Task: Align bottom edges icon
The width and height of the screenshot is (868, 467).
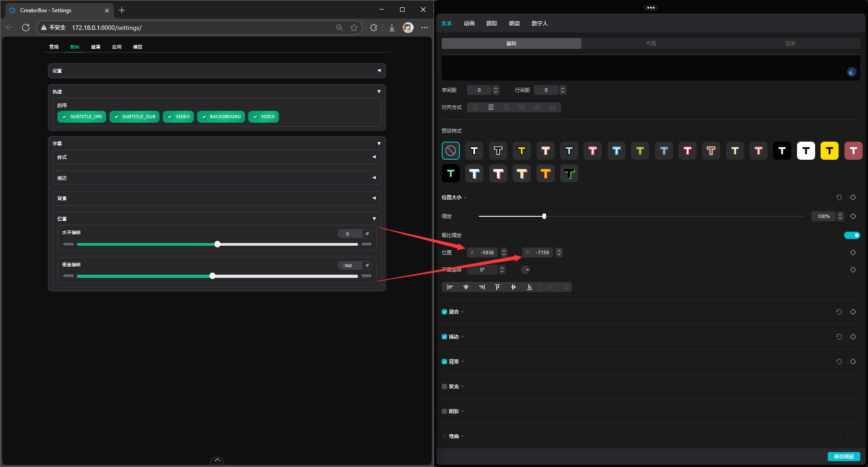Action: tap(529, 287)
